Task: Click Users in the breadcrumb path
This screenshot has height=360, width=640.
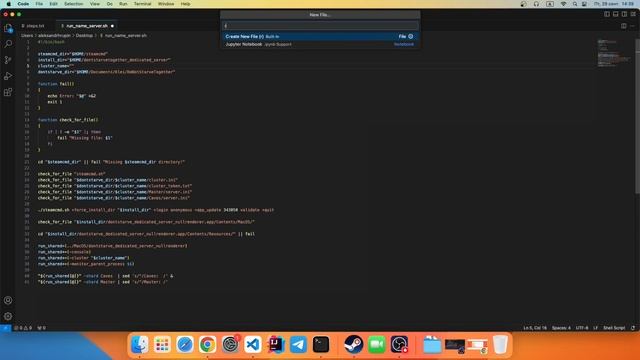Action: click(x=27, y=36)
